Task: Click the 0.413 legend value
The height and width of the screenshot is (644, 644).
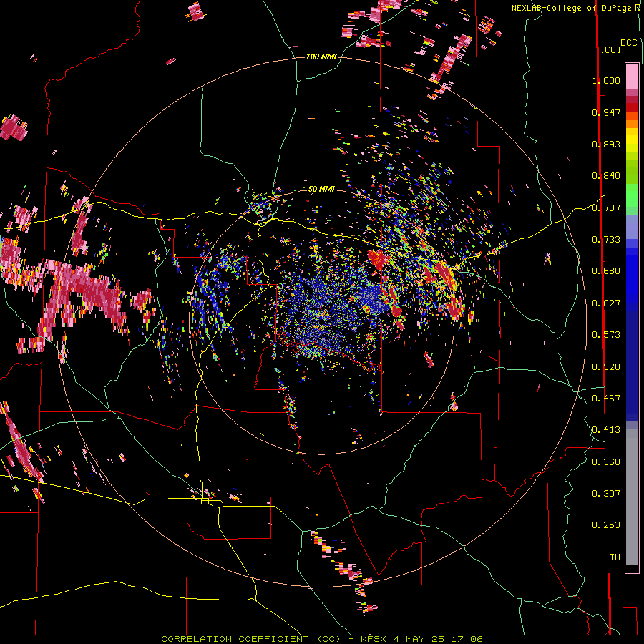Action: [x=606, y=430]
